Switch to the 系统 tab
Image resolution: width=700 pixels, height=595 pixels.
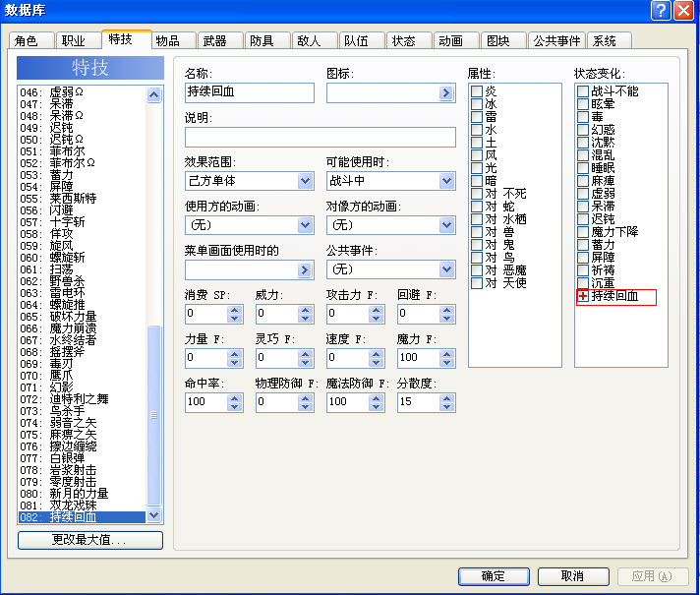pos(610,40)
